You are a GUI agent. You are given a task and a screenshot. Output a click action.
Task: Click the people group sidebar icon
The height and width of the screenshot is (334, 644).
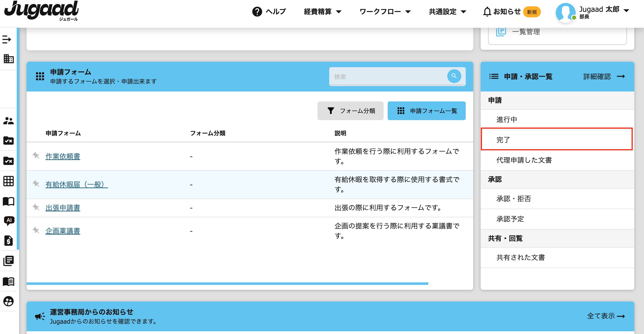pos(9,121)
